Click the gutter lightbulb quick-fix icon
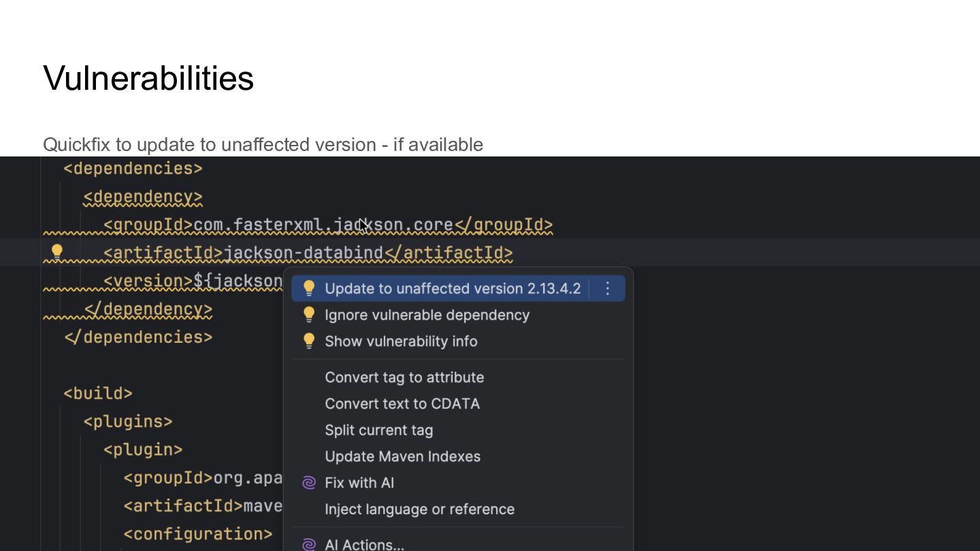 click(x=57, y=252)
